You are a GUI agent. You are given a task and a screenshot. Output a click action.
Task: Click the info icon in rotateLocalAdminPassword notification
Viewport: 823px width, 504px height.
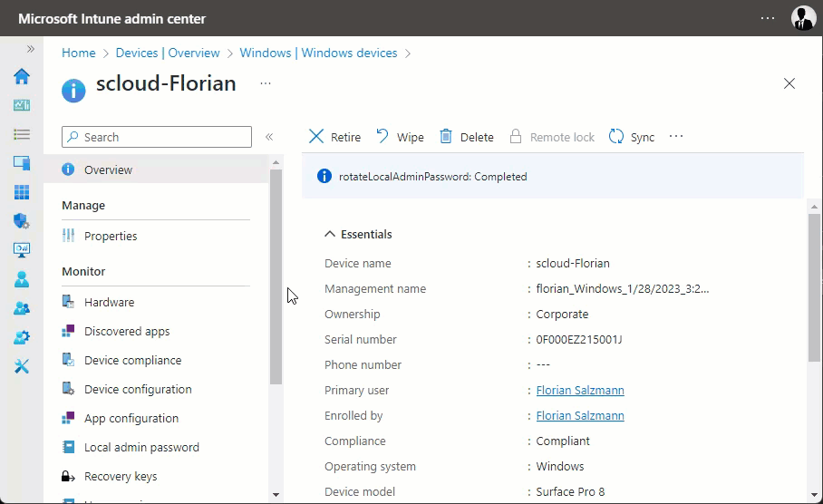[x=324, y=177]
